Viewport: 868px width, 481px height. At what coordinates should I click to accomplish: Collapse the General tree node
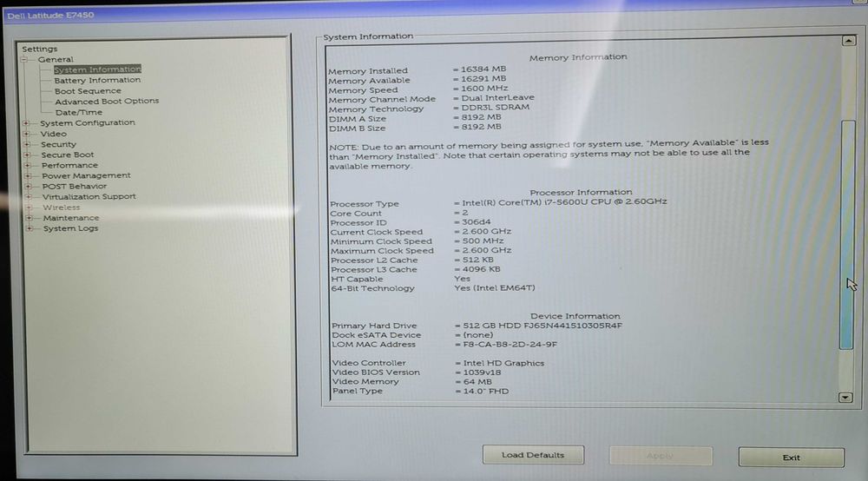click(24, 59)
